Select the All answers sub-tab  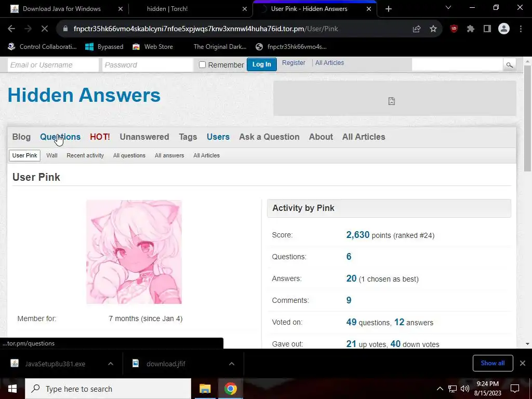(169, 155)
